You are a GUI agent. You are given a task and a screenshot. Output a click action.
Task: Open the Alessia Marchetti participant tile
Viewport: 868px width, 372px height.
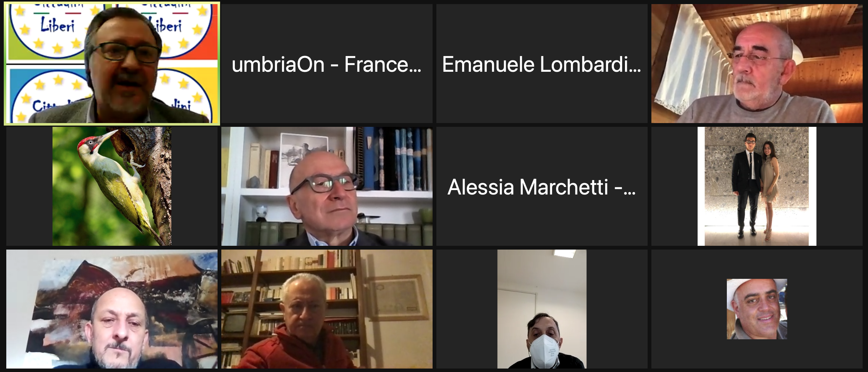(x=542, y=186)
